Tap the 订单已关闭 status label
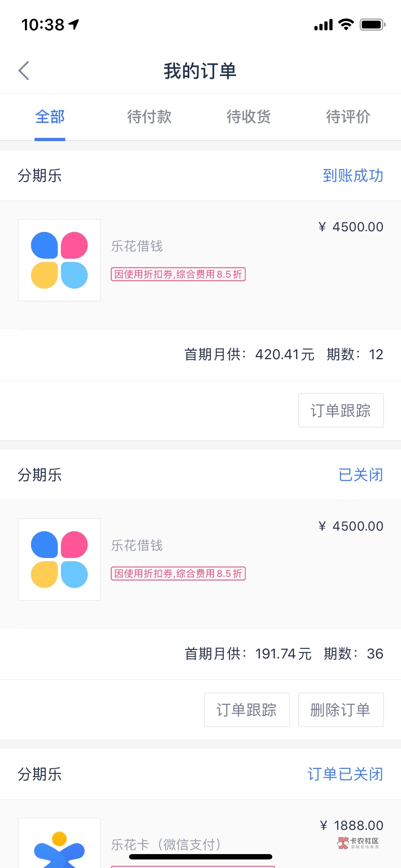 click(345, 774)
